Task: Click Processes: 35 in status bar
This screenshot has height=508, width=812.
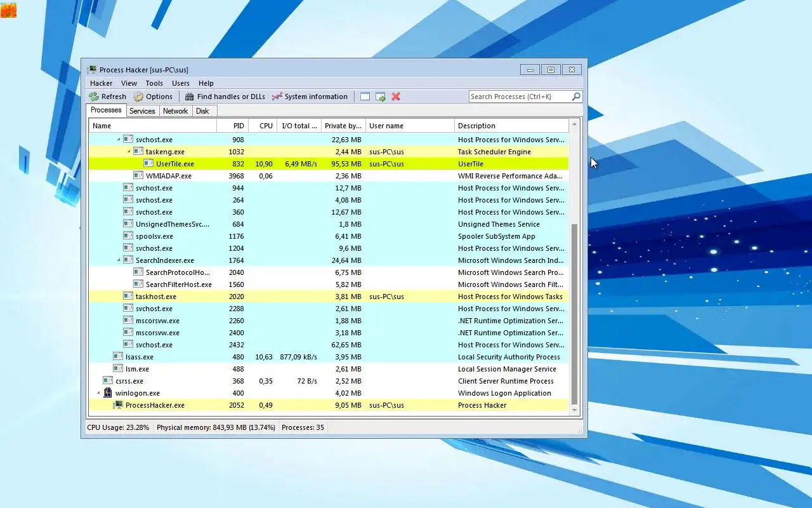Action: pos(303,427)
